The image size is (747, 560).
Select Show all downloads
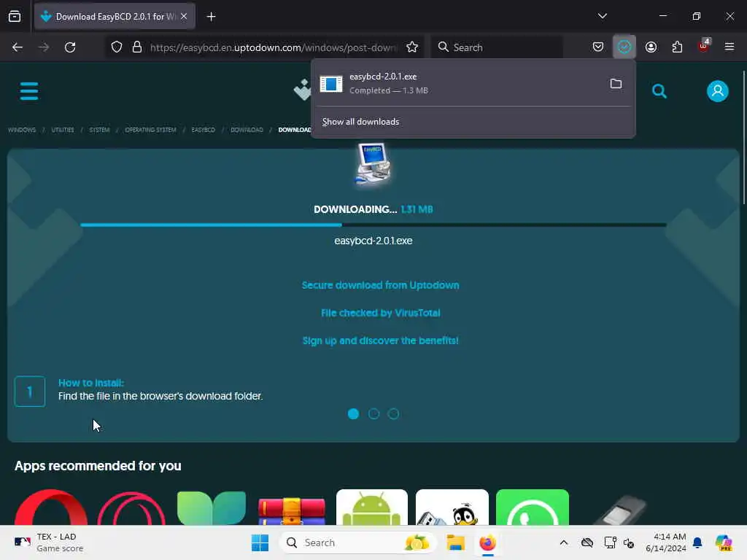360,122
